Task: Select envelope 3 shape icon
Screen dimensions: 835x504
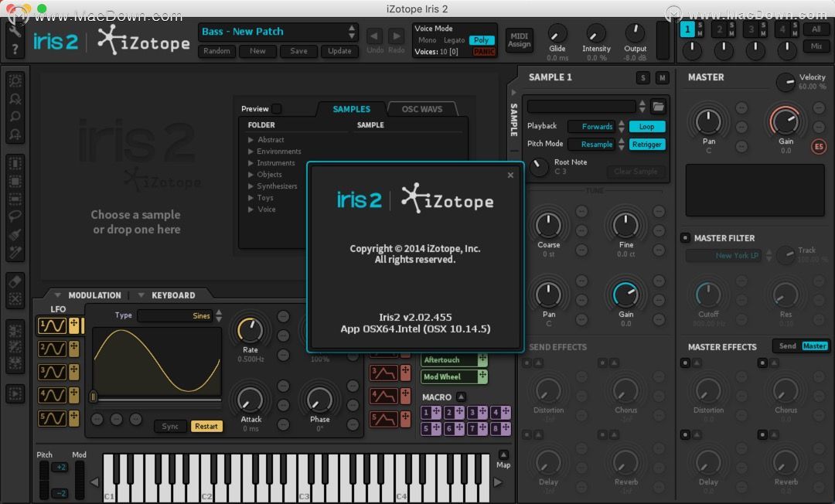Action: point(383,373)
